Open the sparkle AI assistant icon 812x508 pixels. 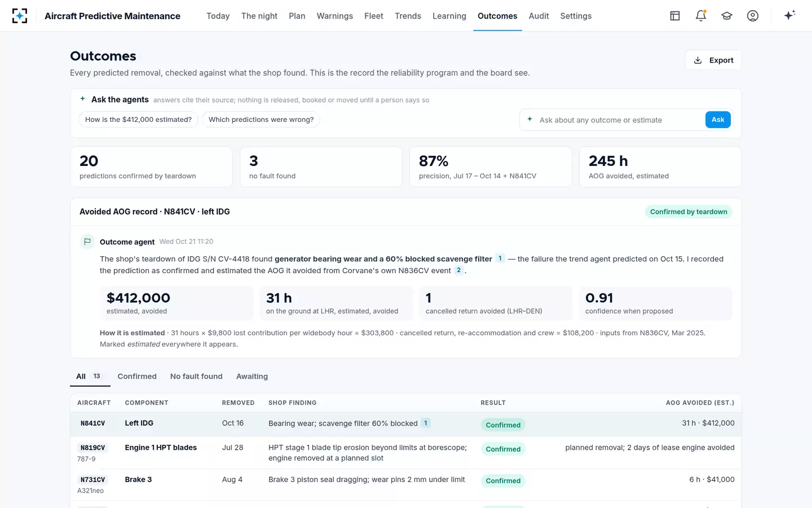(x=789, y=15)
